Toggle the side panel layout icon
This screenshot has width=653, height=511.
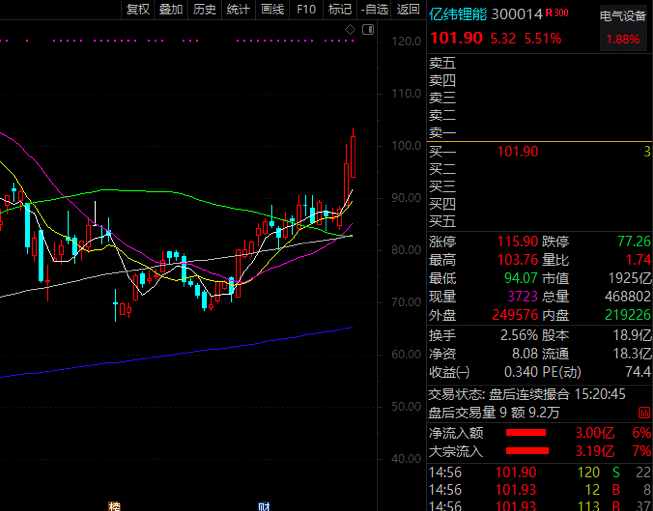(368, 30)
